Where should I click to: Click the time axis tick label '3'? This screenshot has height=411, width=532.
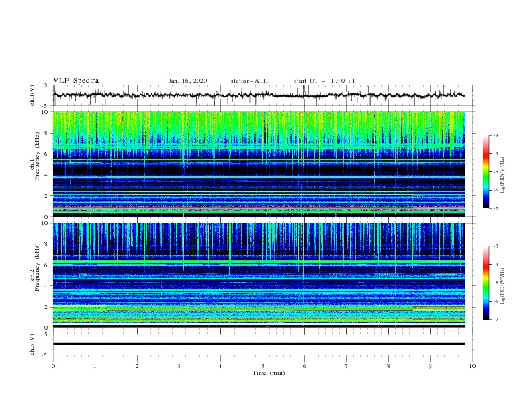click(179, 366)
